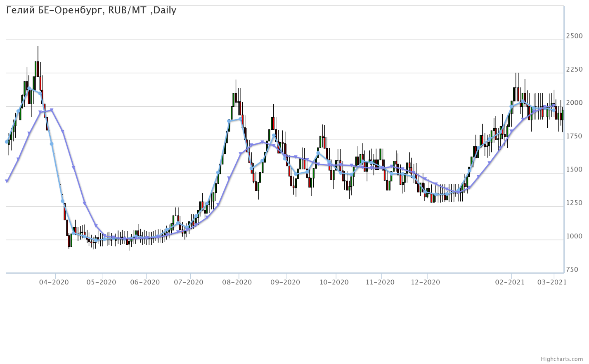Select the 1000 y-axis price label
Viewport: 589px width, 364px height.
(574, 237)
